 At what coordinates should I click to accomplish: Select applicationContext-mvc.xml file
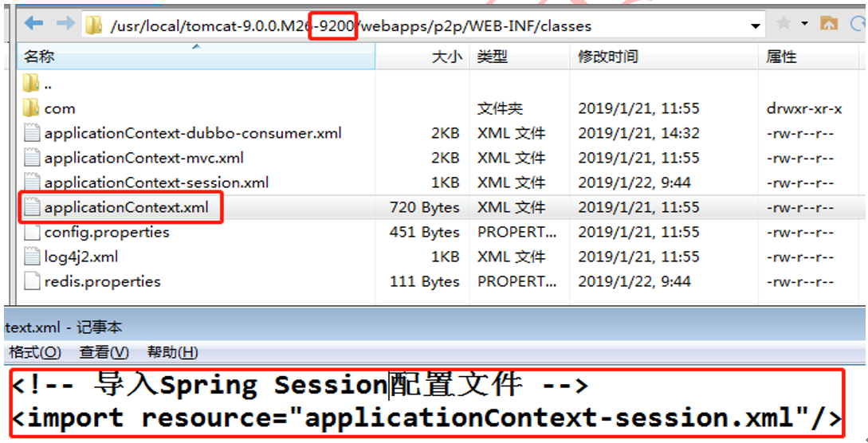[144, 159]
